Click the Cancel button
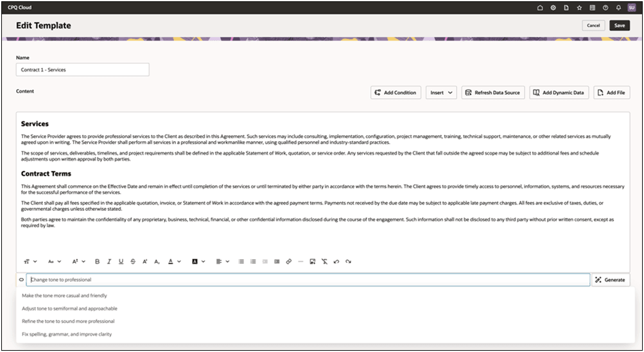644x352 pixels. (x=593, y=26)
